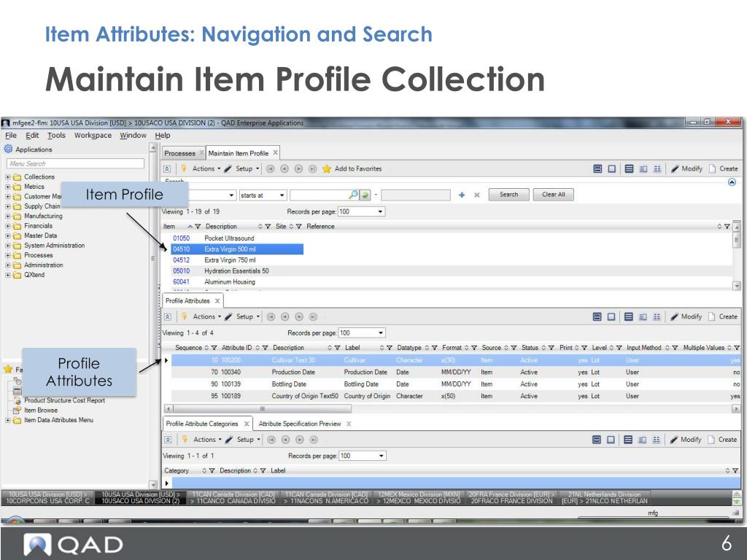Switch to the Processes tab
The width and height of the screenshot is (747, 560).
[179, 153]
